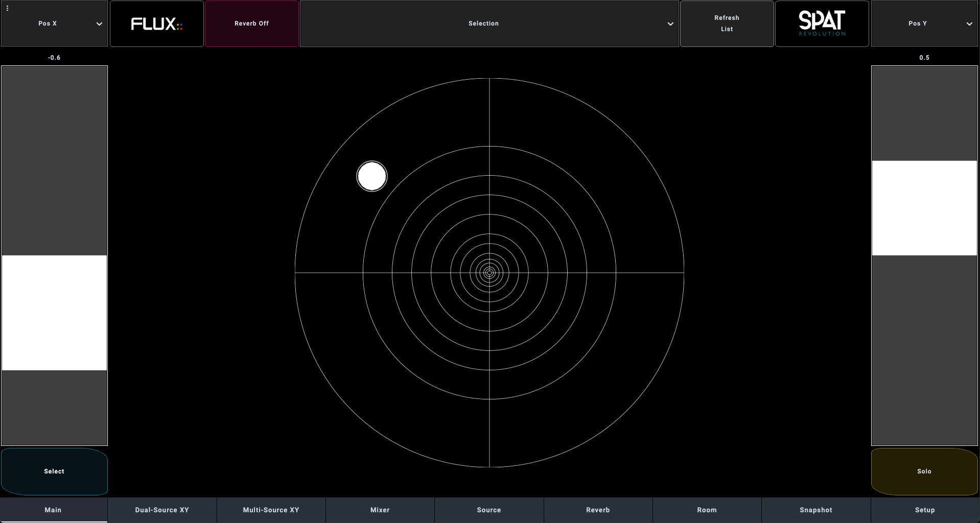Go to the Setup tab

click(x=925, y=510)
